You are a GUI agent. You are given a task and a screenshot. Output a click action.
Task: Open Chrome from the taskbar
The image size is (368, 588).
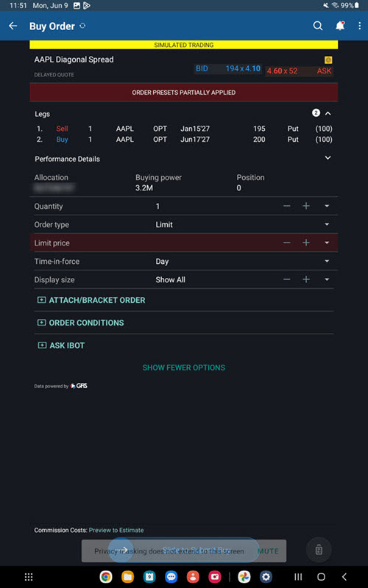[x=106, y=577]
